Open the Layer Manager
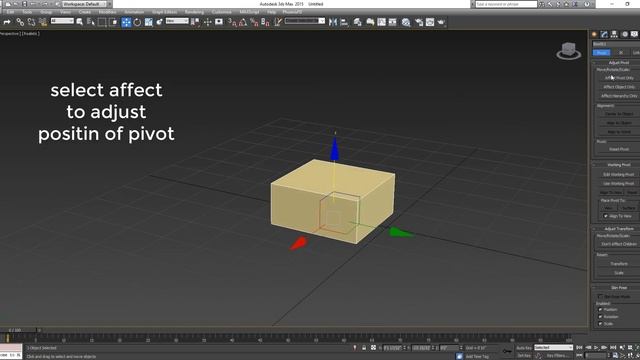The width and height of the screenshot is (640, 360). click(x=358, y=22)
